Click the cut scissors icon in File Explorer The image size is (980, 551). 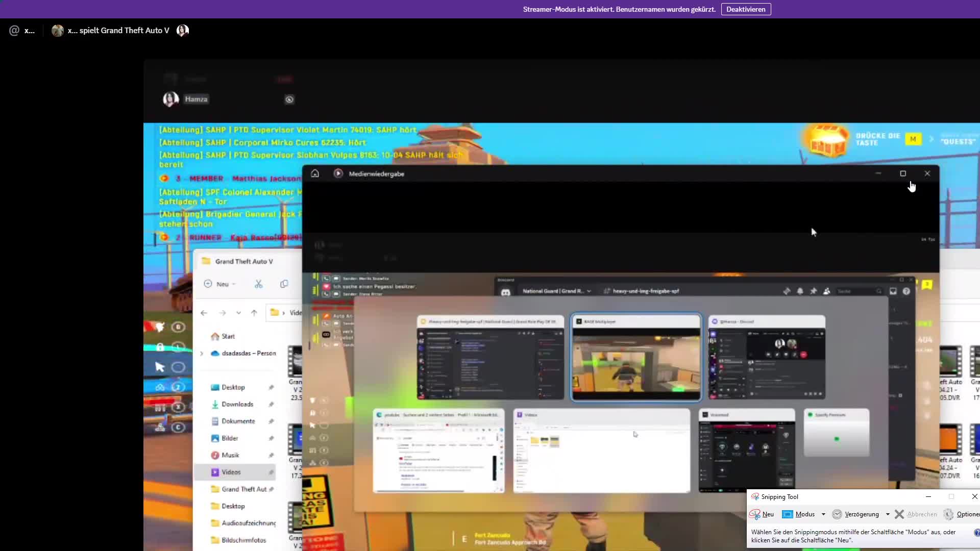[259, 284]
